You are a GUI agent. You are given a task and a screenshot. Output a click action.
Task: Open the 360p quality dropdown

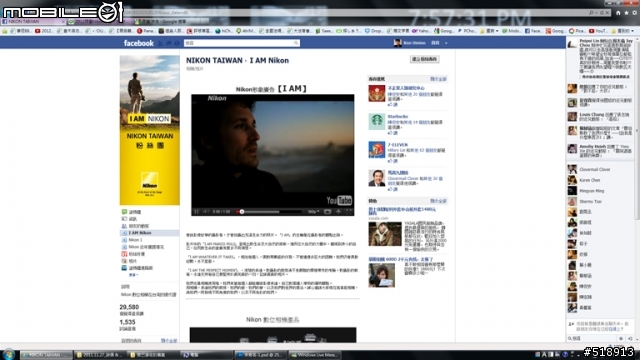(313, 211)
